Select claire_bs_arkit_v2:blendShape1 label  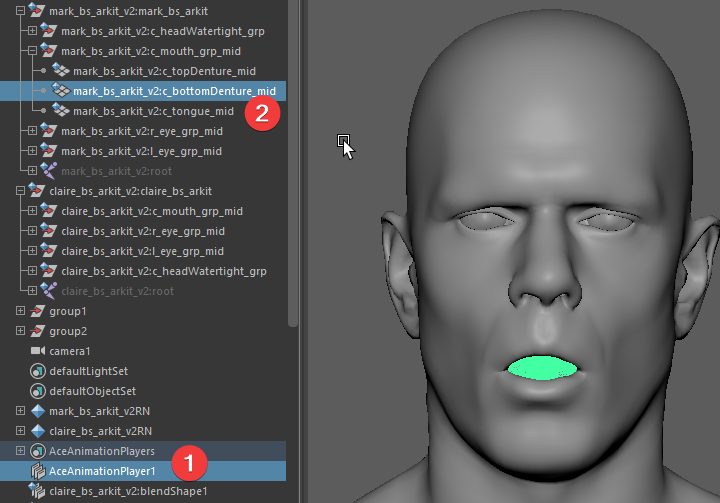pos(128,491)
